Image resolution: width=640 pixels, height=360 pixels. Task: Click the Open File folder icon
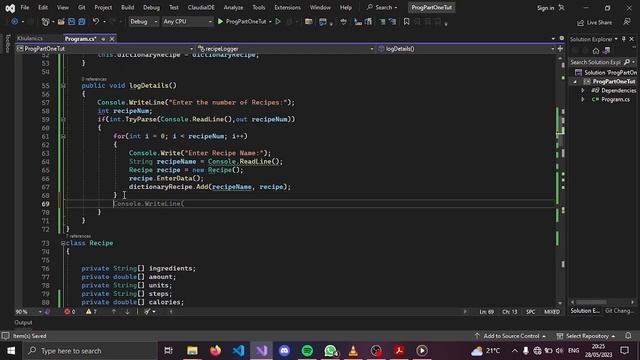(61, 22)
